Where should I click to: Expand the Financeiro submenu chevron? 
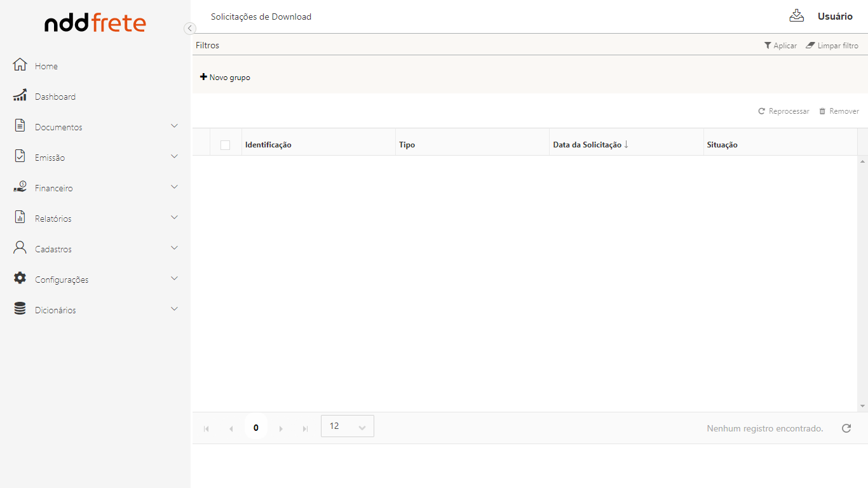coord(175,187)
